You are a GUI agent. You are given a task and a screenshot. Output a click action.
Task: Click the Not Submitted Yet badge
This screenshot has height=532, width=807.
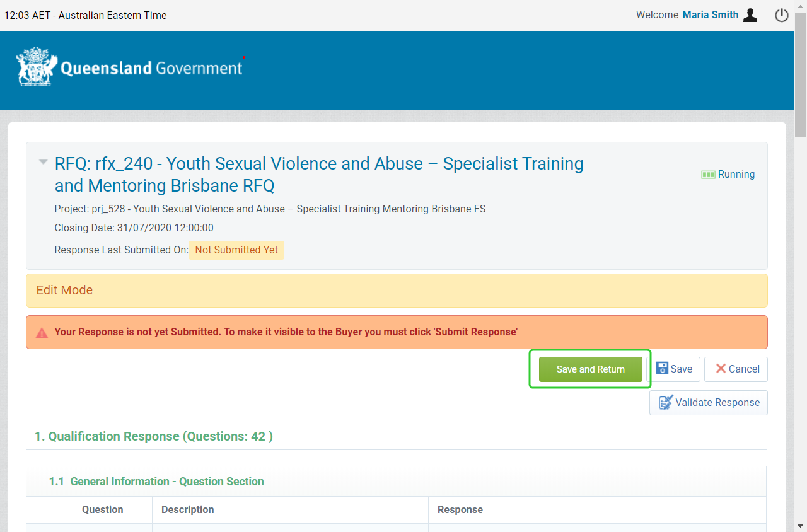coord(236,250)
